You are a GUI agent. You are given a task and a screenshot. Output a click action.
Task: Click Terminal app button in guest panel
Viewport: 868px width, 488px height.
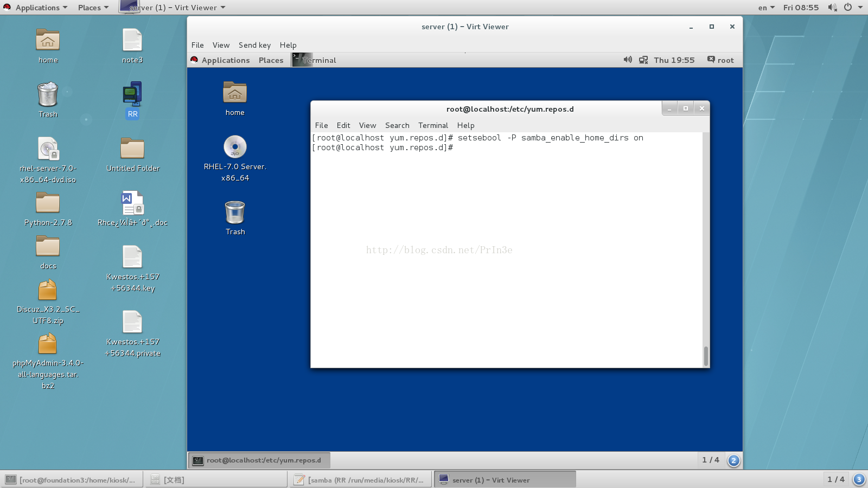pos(315,60)
